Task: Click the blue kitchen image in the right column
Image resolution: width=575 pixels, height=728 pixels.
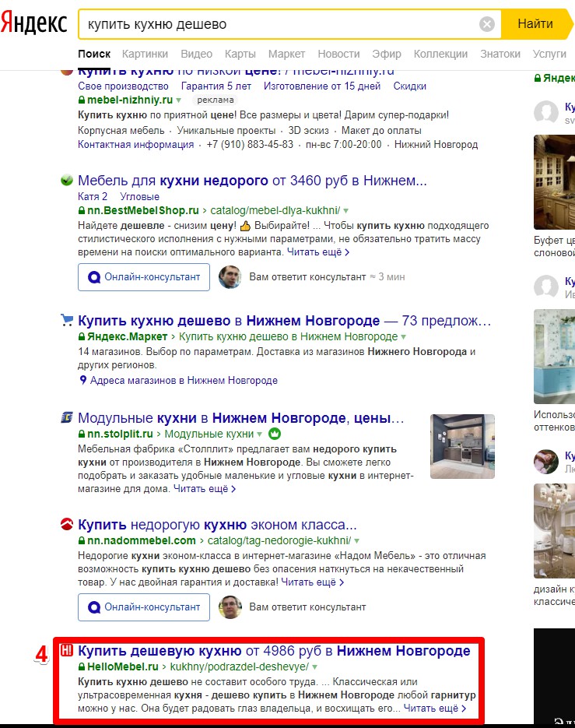Action: 554,357
